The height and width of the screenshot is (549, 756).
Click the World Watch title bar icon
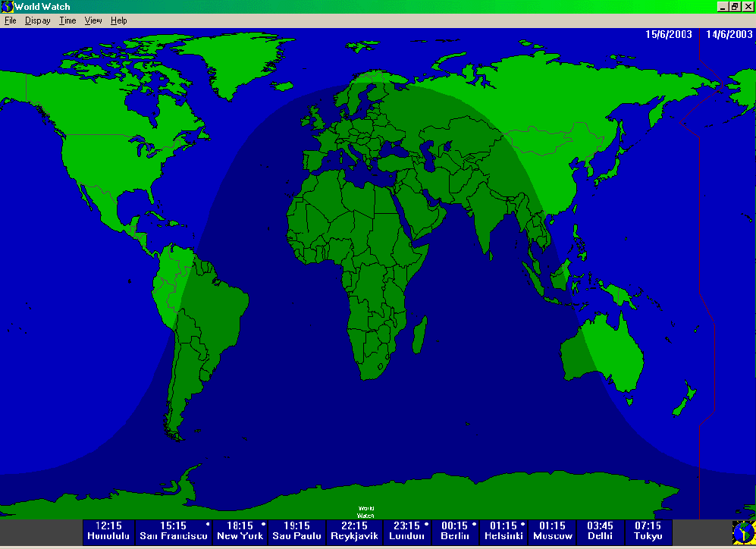[8, 7]
